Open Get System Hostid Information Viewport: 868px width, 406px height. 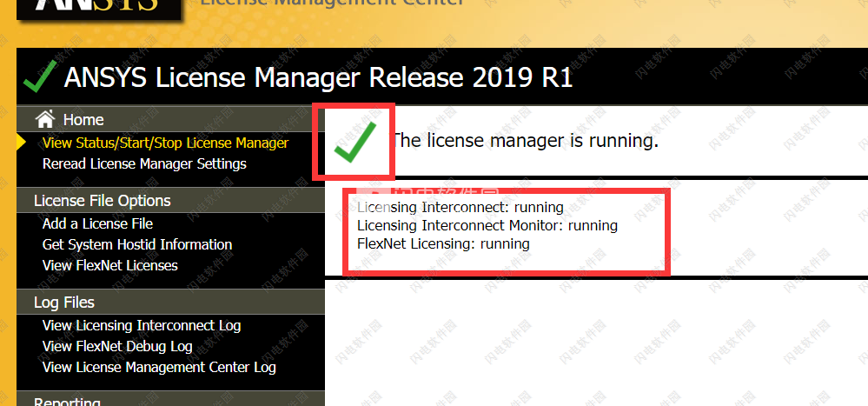[x=136, y=245]
